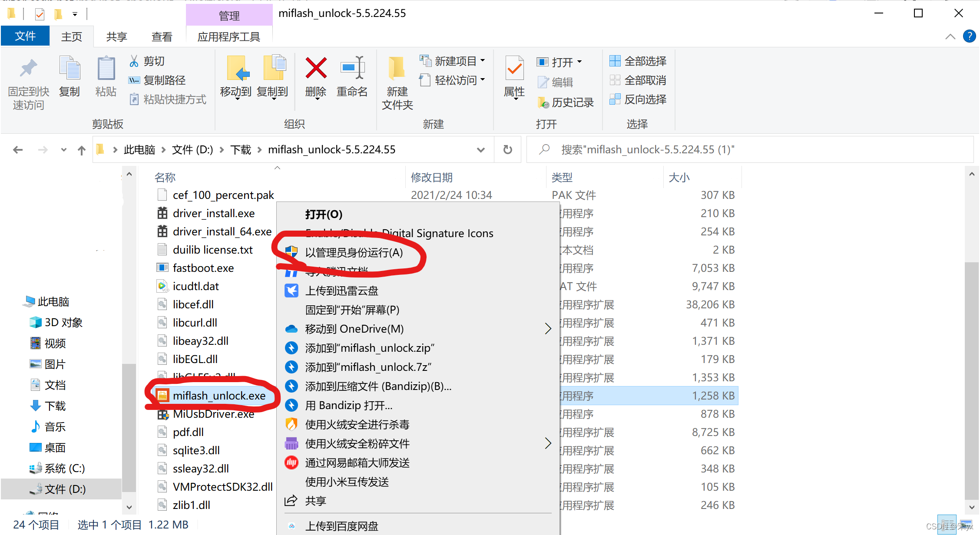The height and width of the screenshot is (535, 980).
Task: Select Run as administrator menu entry
Action: point(354,253)
